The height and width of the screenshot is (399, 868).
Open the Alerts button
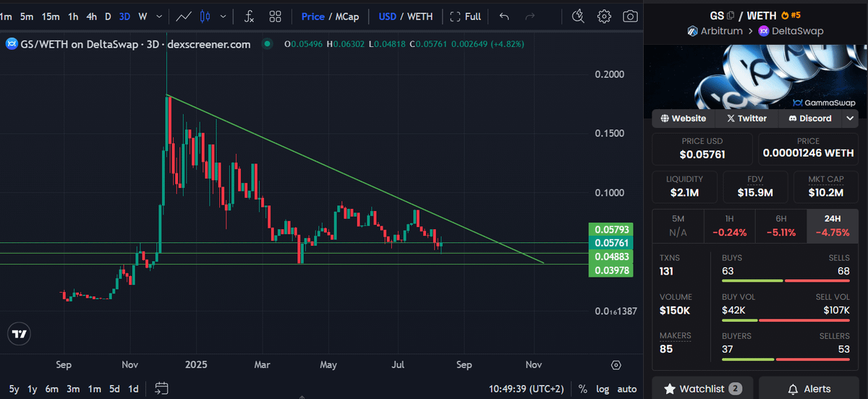click(x=809, y=388)
